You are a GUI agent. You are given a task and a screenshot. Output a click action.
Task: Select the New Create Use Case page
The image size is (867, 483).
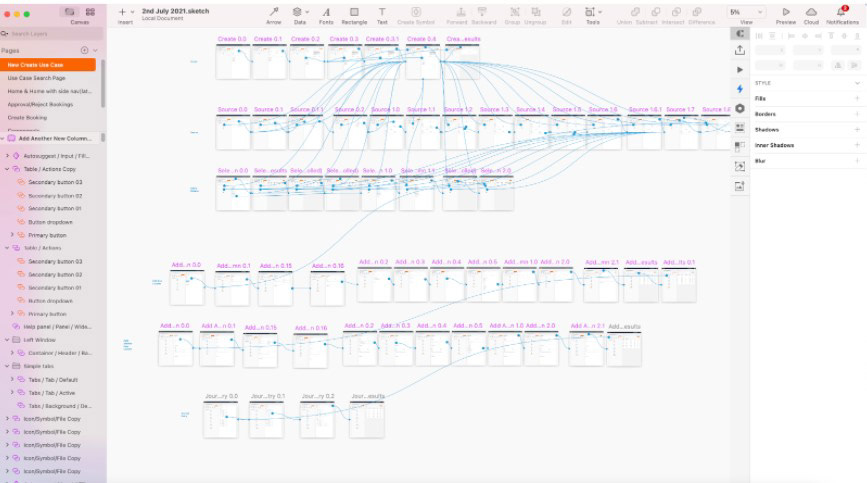[x=48, y=65]
